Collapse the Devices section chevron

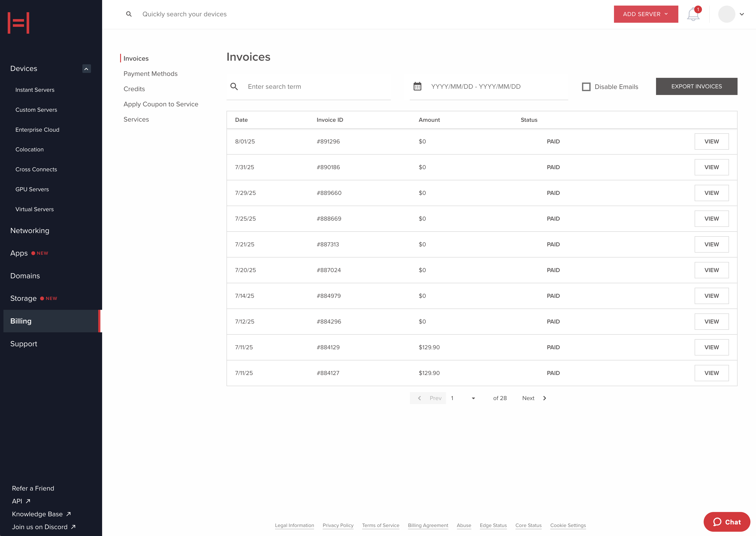click(x=86, y=69)
